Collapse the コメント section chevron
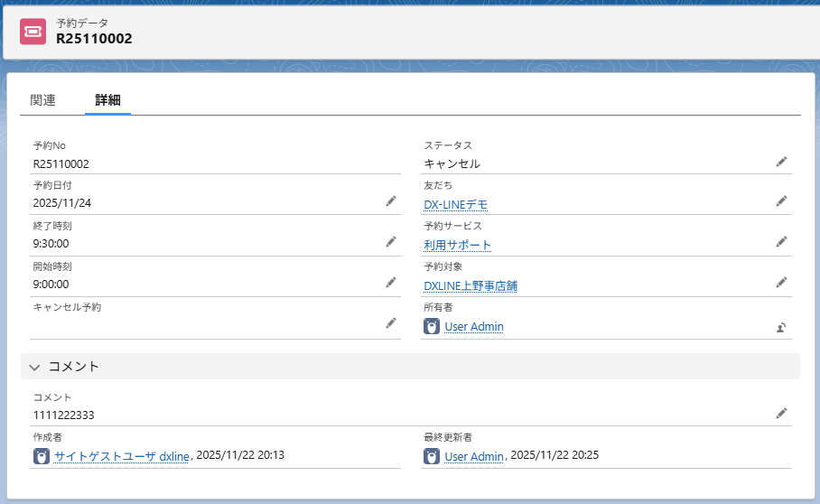Screen dimensions: 820x504 pyautogui.click(x=35, y=367)
